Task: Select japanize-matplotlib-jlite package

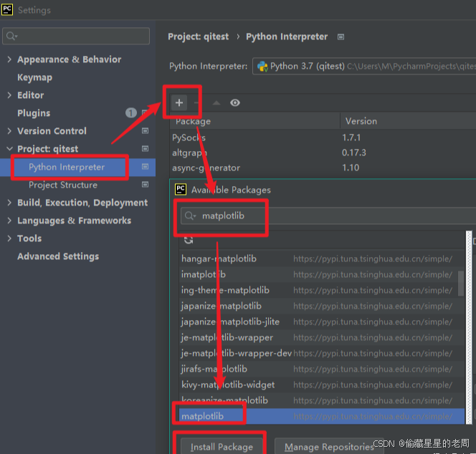Action: click(322, 322)
